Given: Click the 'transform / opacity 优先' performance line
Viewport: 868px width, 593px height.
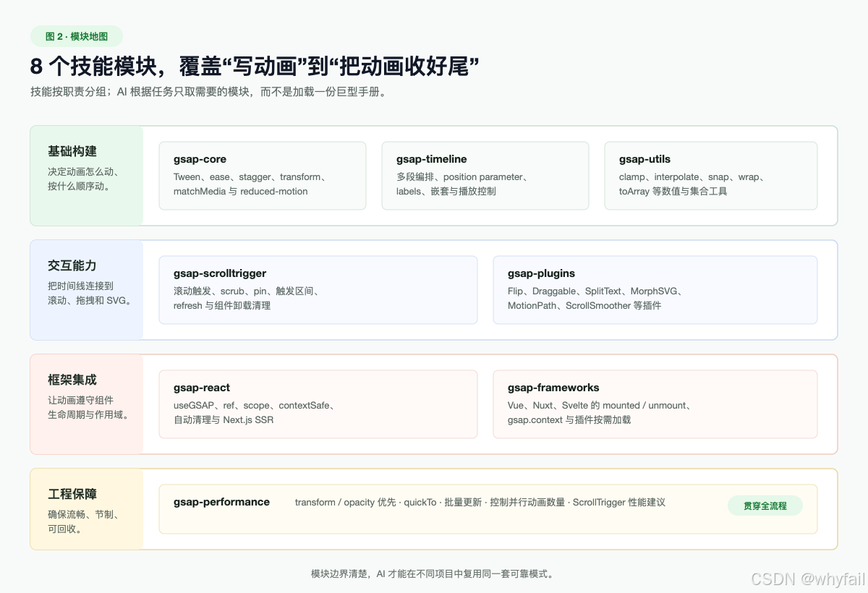Looking at the screenshot, I should click(480, 502).
